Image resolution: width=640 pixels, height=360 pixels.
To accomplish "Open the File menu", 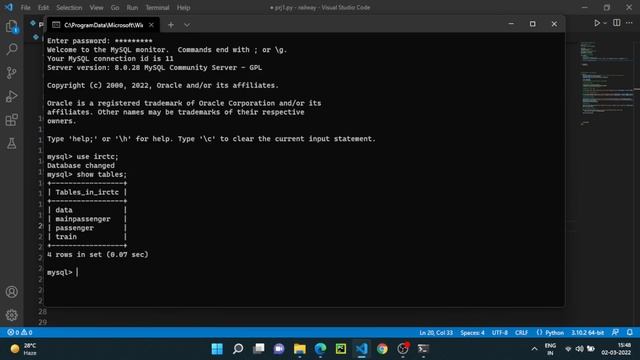I will point(25,7).
